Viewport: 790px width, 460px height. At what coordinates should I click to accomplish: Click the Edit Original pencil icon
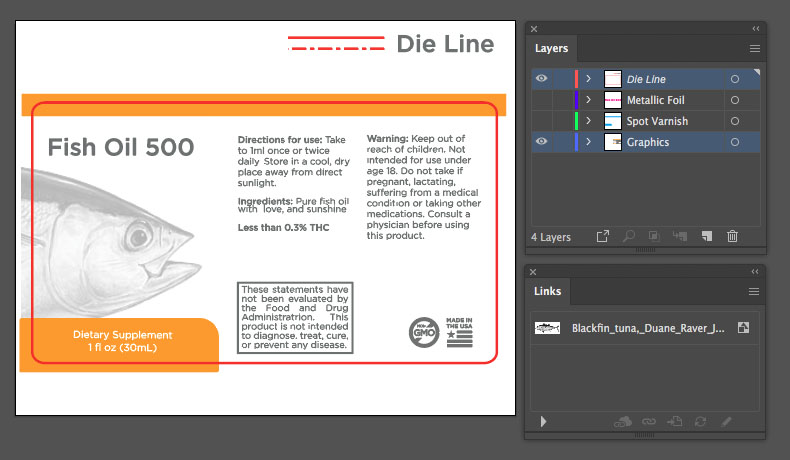[x=726, y=421]
